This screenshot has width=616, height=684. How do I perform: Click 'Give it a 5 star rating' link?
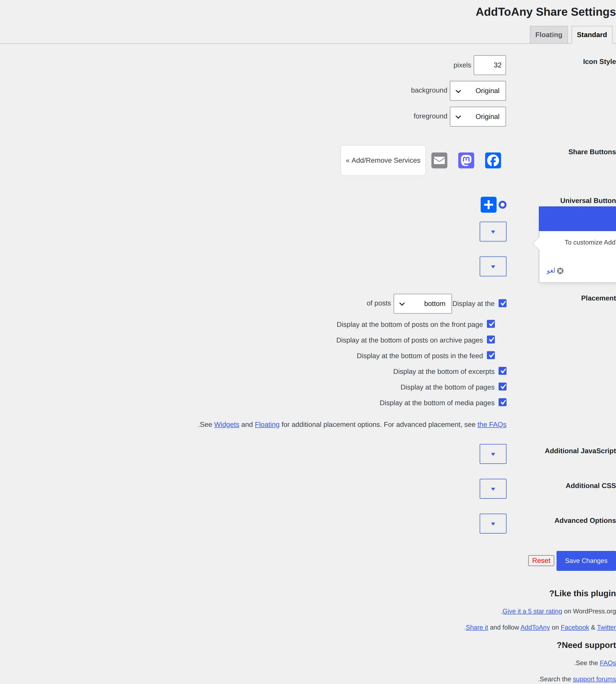pos(532,611)
